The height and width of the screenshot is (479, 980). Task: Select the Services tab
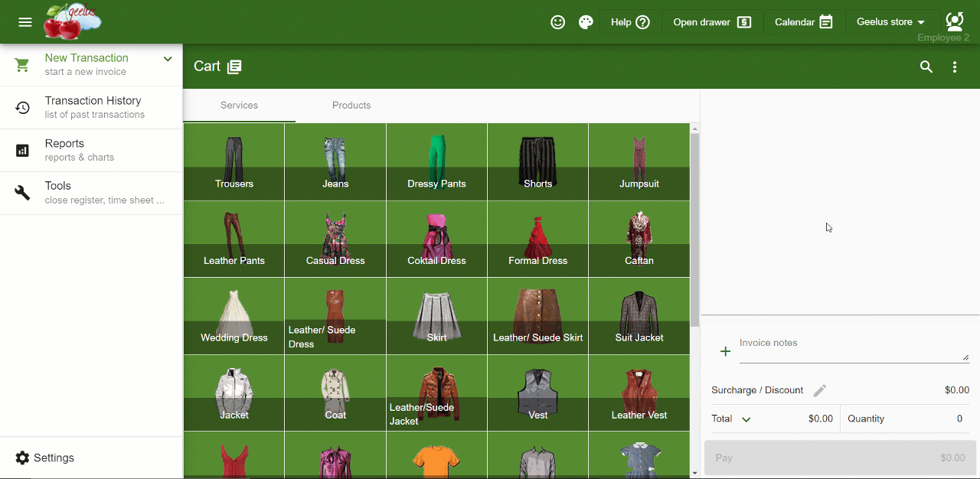(x=239, y=106)
